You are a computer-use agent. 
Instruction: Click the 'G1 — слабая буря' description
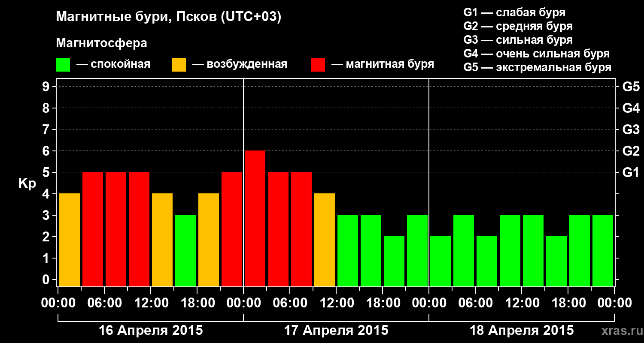pos(514,12)
